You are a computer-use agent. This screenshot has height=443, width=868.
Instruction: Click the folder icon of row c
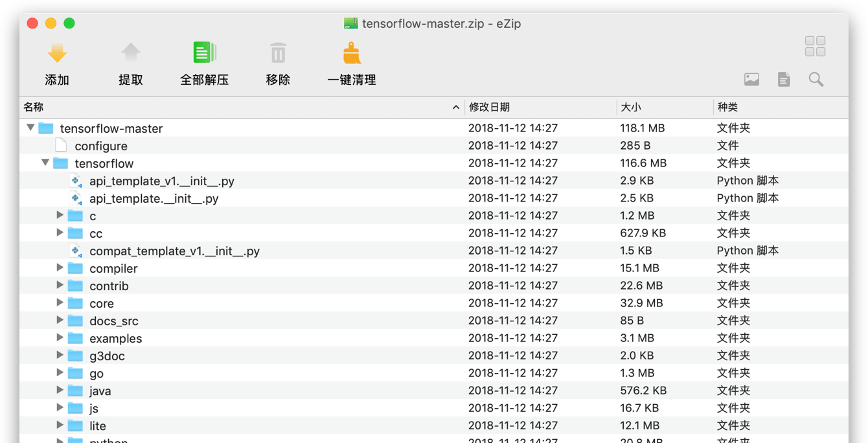coord(76,215)
